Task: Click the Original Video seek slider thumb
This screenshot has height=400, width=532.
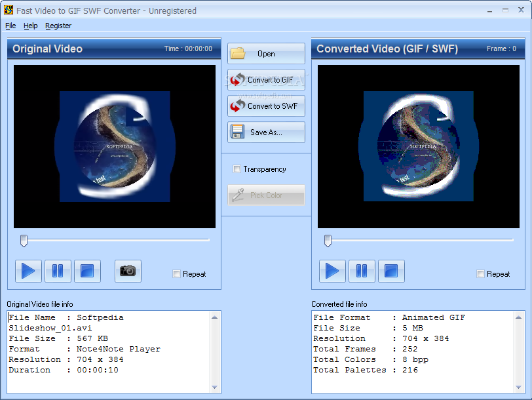Action: pyautogui.click(x=24, y=241)
